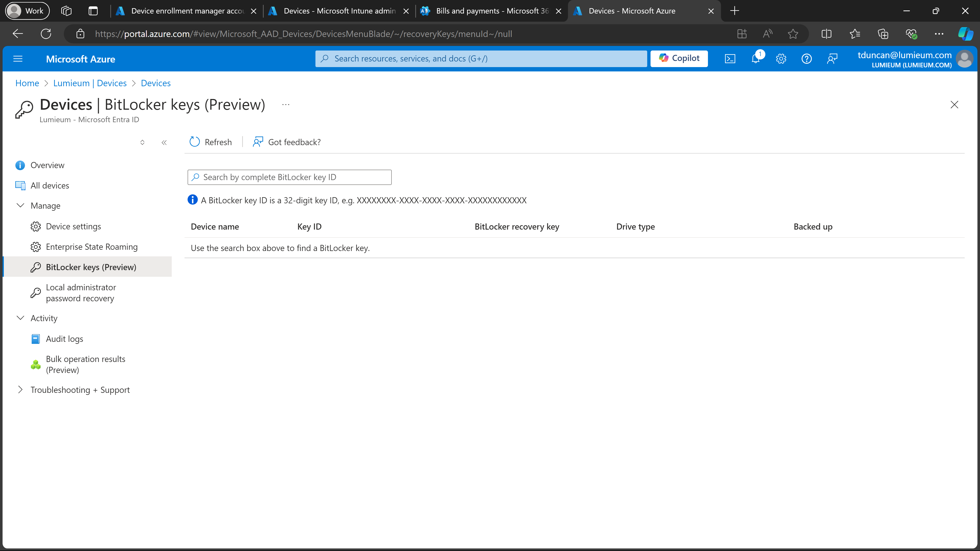Screen dimensions: 980x551
Task: Open Audit logs
Action: pyautogui.click(x=65, y=339)
